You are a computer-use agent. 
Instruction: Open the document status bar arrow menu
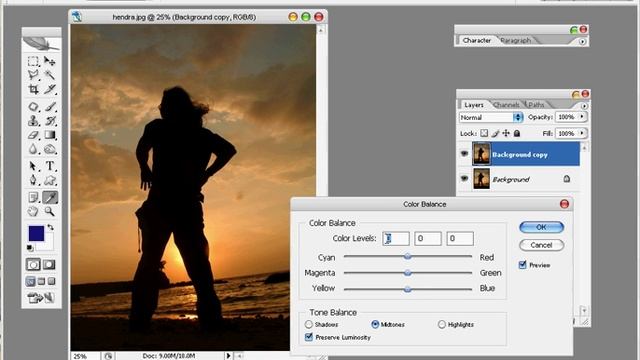click(x=228, y=356)
